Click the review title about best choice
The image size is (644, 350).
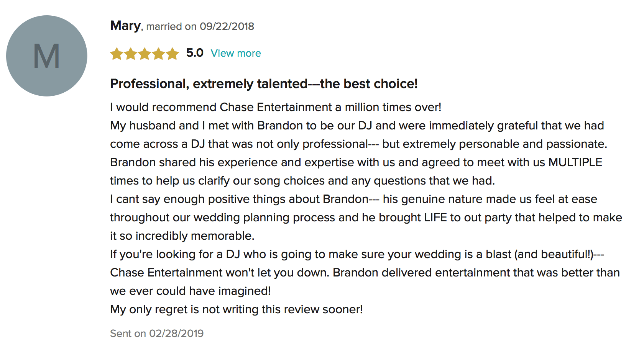point(264,83)
